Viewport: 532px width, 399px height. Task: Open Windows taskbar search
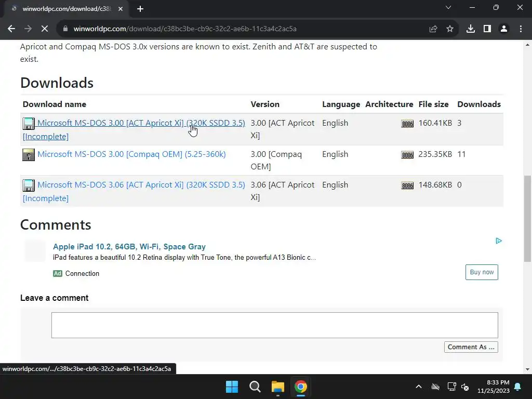255,387
